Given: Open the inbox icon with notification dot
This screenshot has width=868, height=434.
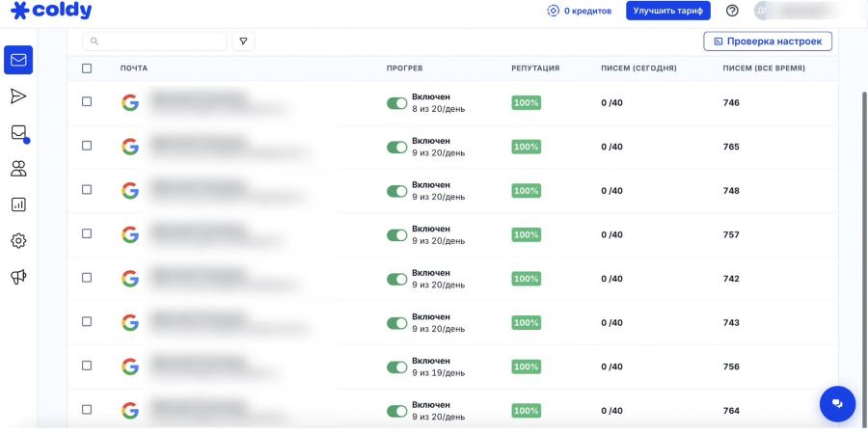Looking at the screenshot, I should (x=19, y=133).
